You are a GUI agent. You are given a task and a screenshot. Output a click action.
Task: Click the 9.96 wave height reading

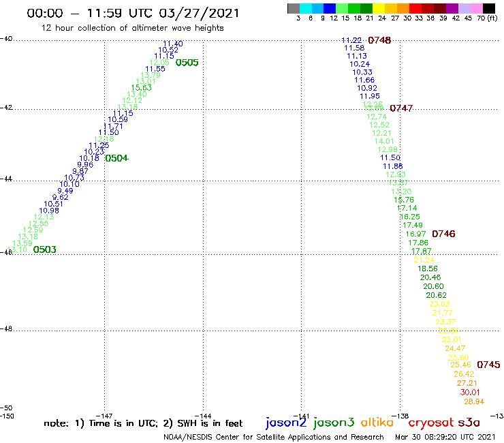[x=85, y=165]
